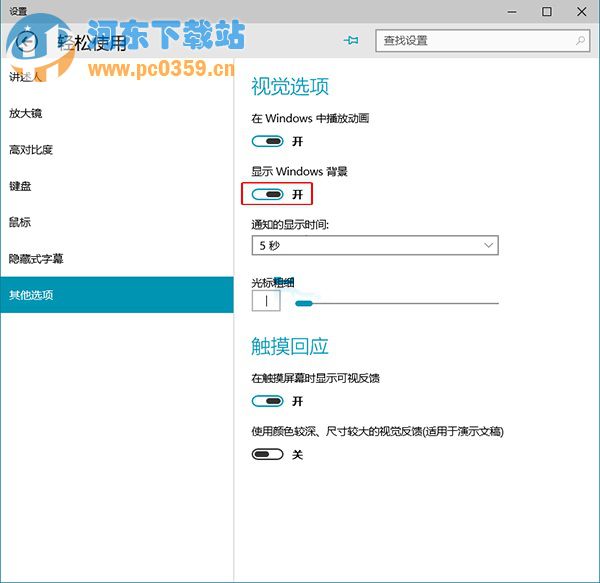This screenshot has width=600, height=583.
Task: Open the 通知的显示时间 dropdown showing 5 秒
Action: click(375, 245)
